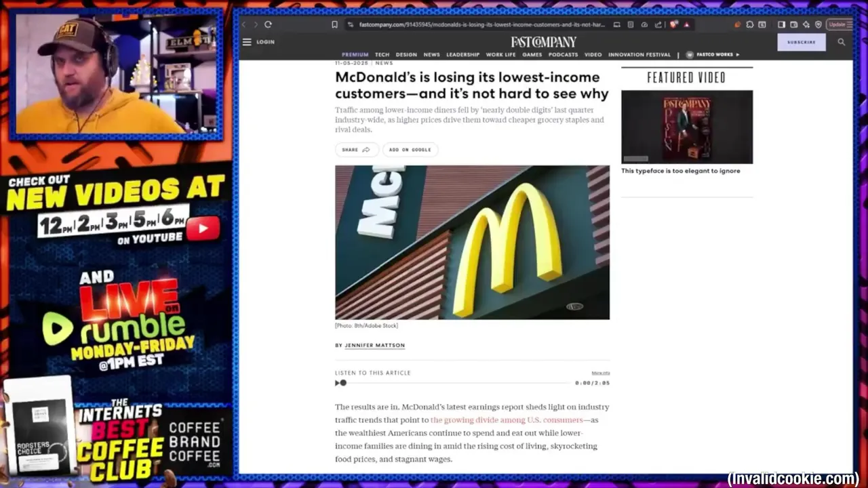
Task: Click the YouTube logo in the overlay
Action: (203, 228)
